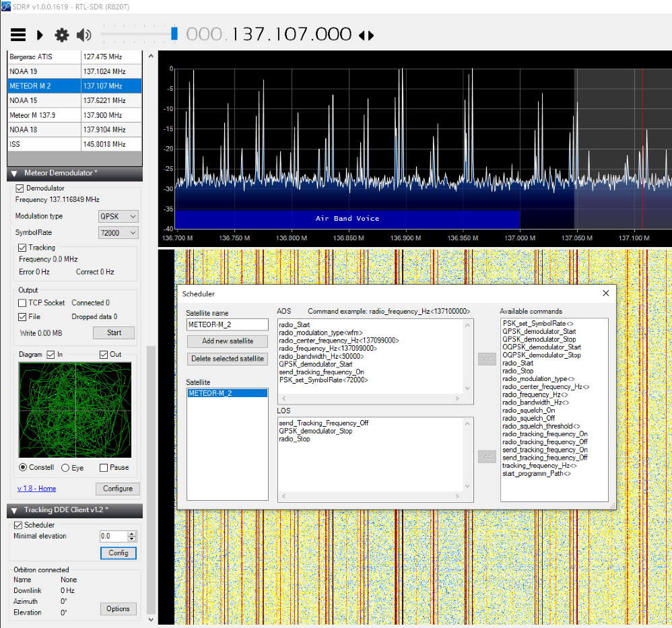Open the Modulation type QPSK dropdown

coord(119,216)
